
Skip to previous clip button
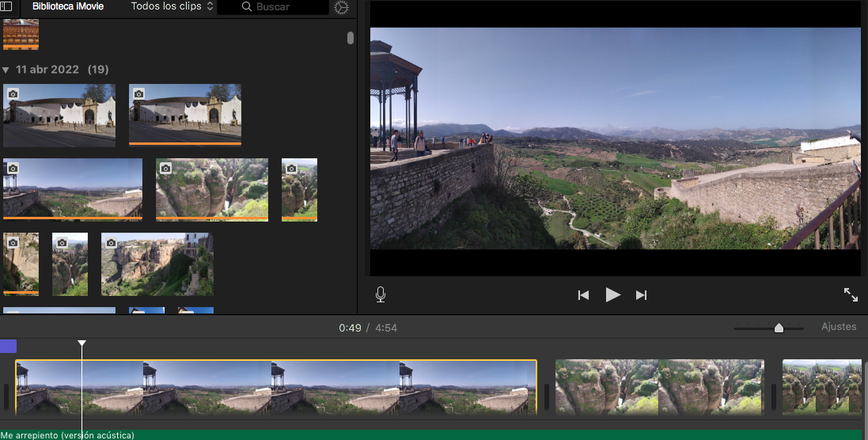[583, 295]
